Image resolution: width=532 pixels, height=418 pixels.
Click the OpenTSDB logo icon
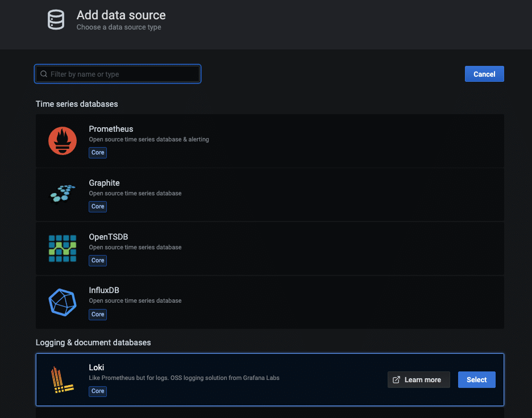pos(62,248)
